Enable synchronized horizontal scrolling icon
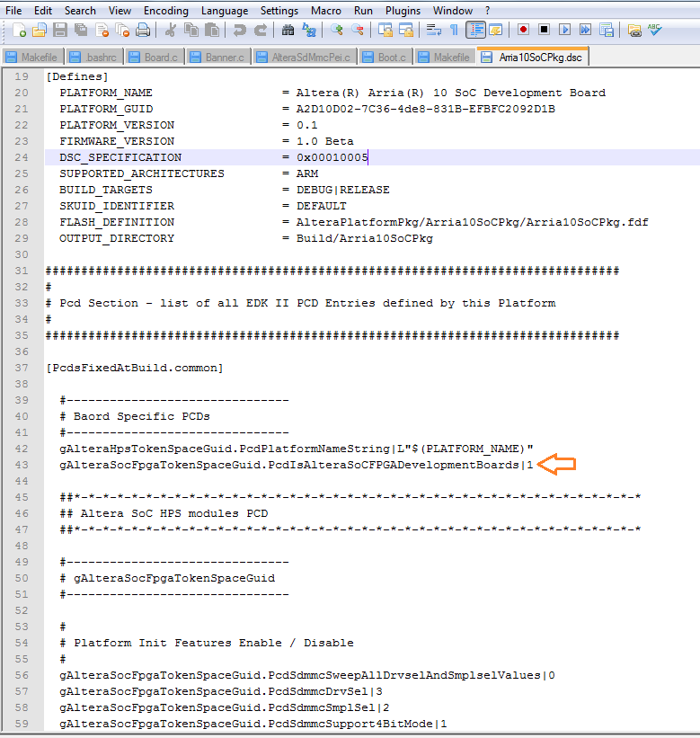This screenshot has width=700, height=738. coord(405,31)
